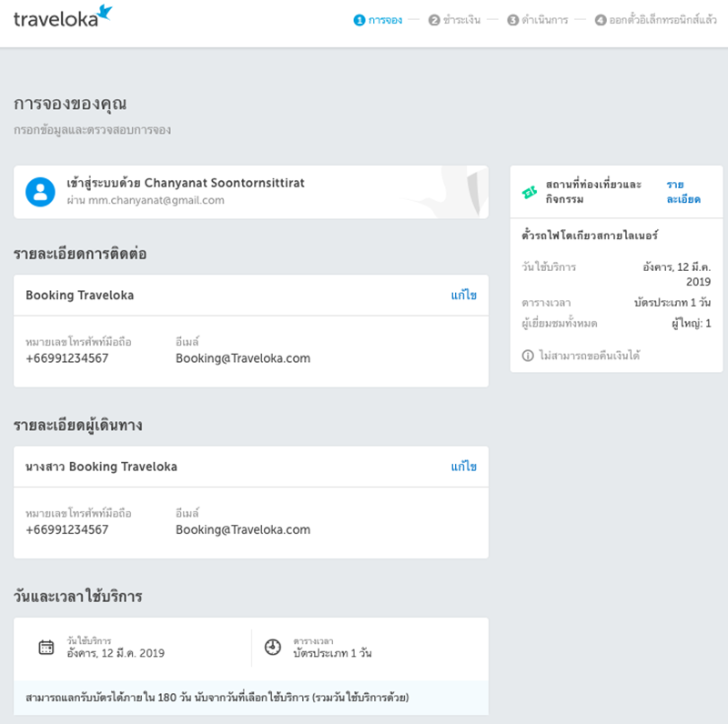Click the logged-in email mm.chanyanat@gmail.com
The width and height of the screenshot is (728, 724).
pyautogui.click(x=157, y=200)
